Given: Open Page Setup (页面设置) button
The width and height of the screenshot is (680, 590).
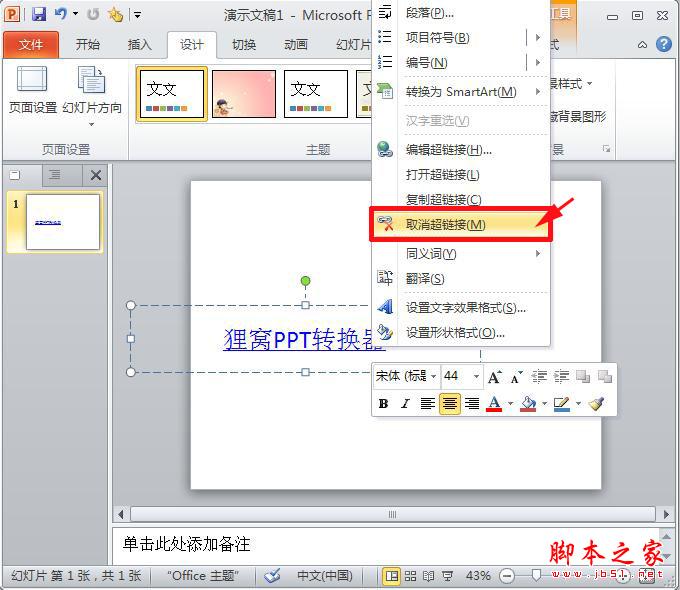Looking at the screenshot, I should (33, 90).
